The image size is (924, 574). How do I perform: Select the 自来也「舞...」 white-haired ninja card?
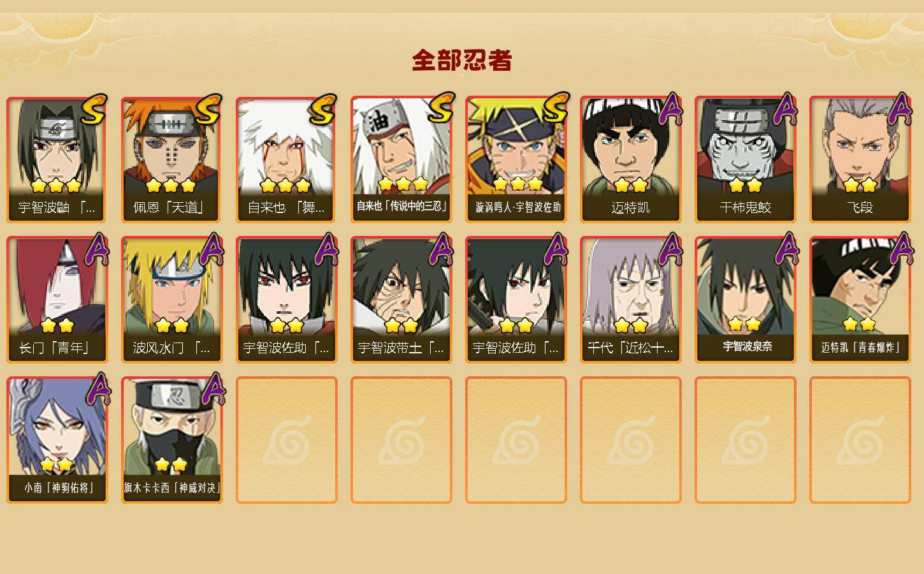click(286, 159)
